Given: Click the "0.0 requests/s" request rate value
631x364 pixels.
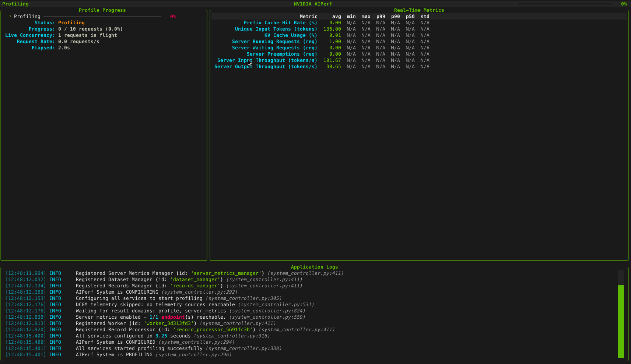Looking at the screenshot, I should click(x=79, y=42).
